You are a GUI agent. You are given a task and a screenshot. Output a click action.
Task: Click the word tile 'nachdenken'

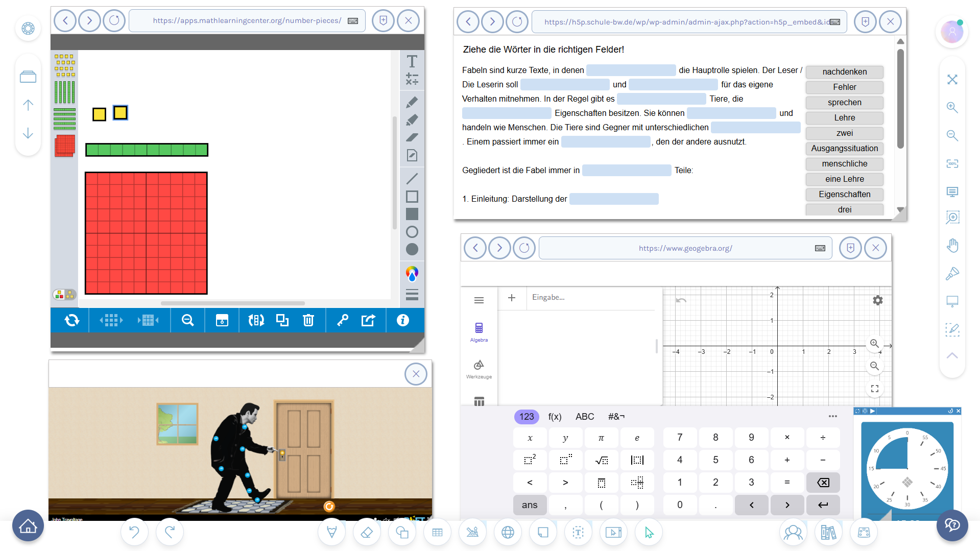point(845,72)
